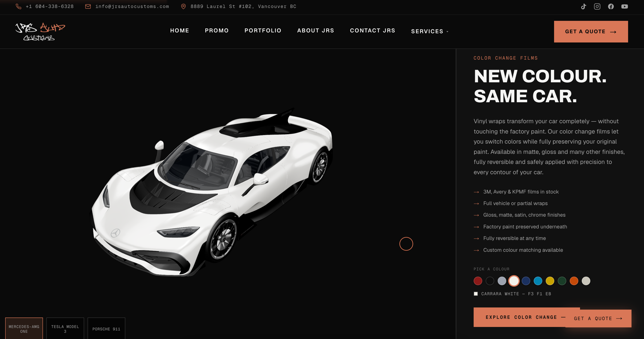This screenshot has height=339, width=644.
Task: Expand the Services dropdown menu
Action: pyautogui.click(x=430, y=31)
